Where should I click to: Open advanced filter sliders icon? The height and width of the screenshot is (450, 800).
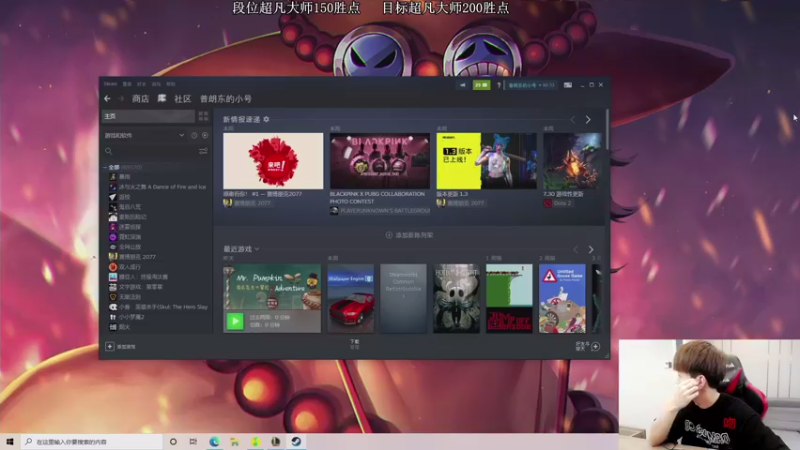click(x=203, y=151)
